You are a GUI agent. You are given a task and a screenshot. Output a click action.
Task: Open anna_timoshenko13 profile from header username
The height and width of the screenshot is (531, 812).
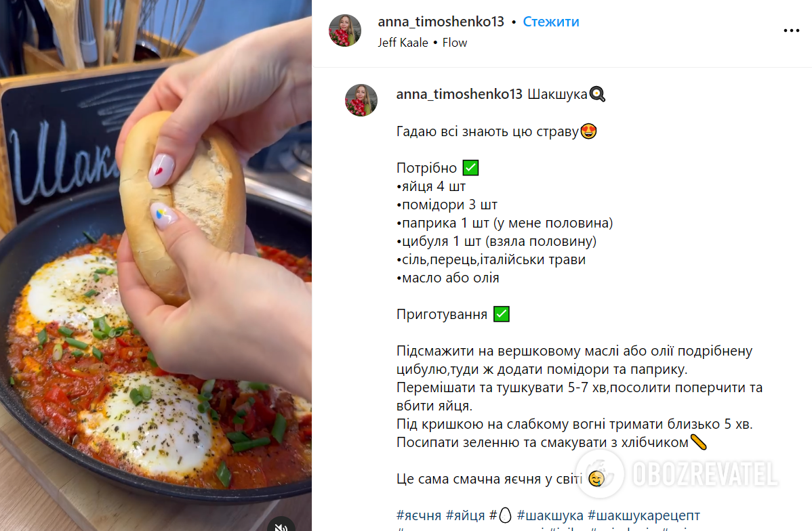click(x=441, y=22)
